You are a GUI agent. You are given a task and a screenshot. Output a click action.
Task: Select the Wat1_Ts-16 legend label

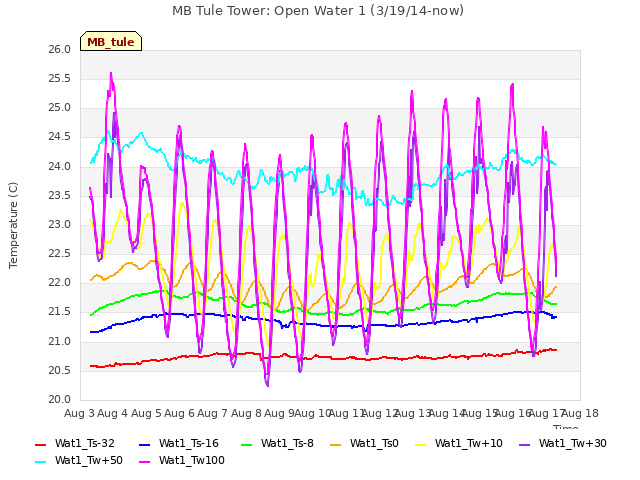[189, 444]
